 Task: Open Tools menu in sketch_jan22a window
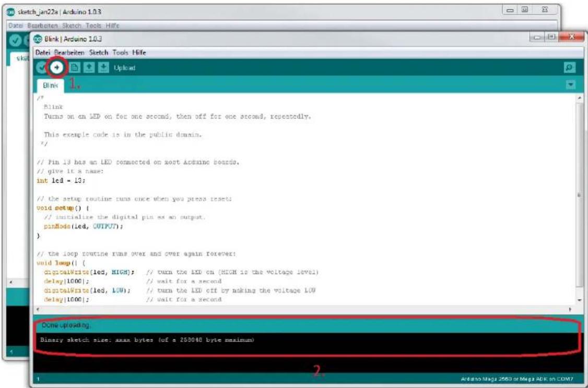93,26
